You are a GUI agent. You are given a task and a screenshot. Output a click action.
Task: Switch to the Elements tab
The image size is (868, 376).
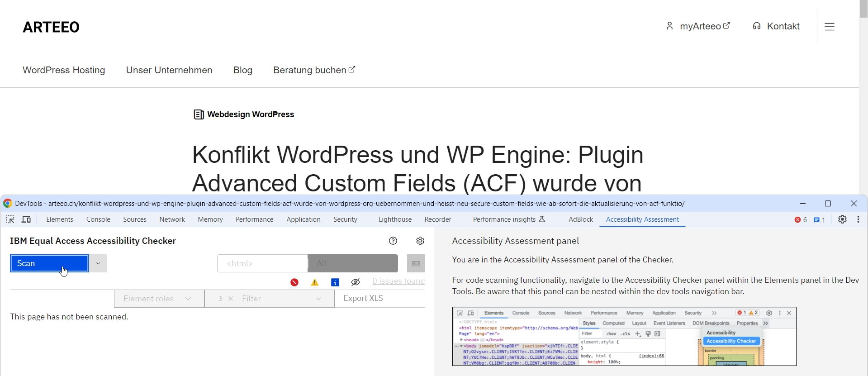coord(60,219)
